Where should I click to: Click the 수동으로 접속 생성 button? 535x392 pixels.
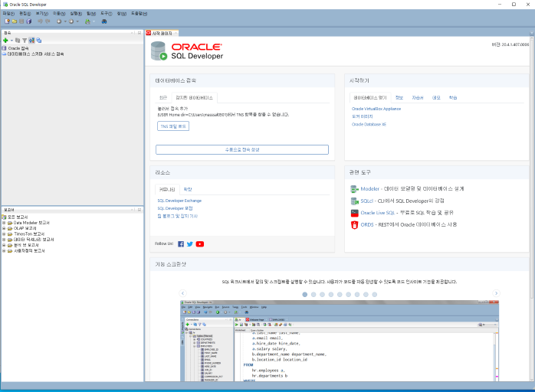click(x=242, y=149)
